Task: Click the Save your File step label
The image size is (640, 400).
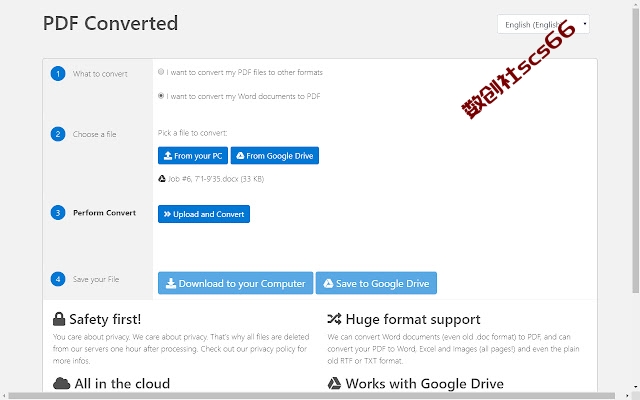Action: tap(96, 279)
